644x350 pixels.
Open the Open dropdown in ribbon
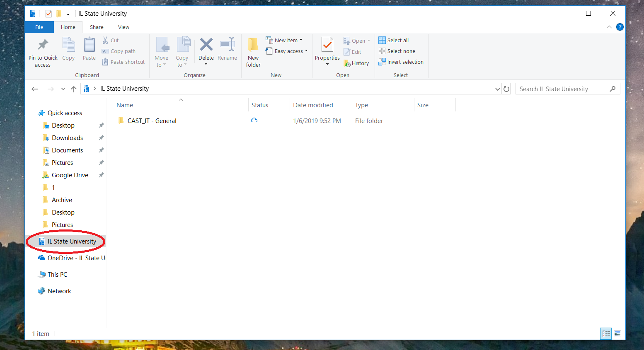[357, 41]
